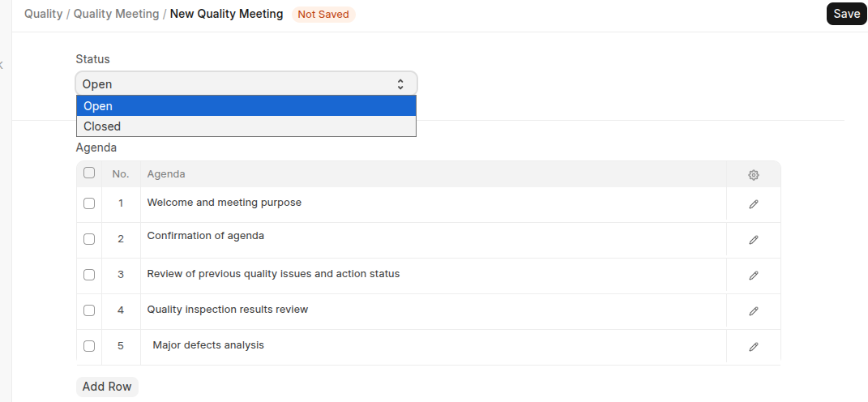
Task: Choose Closed from the Status options
Action: 102,126
